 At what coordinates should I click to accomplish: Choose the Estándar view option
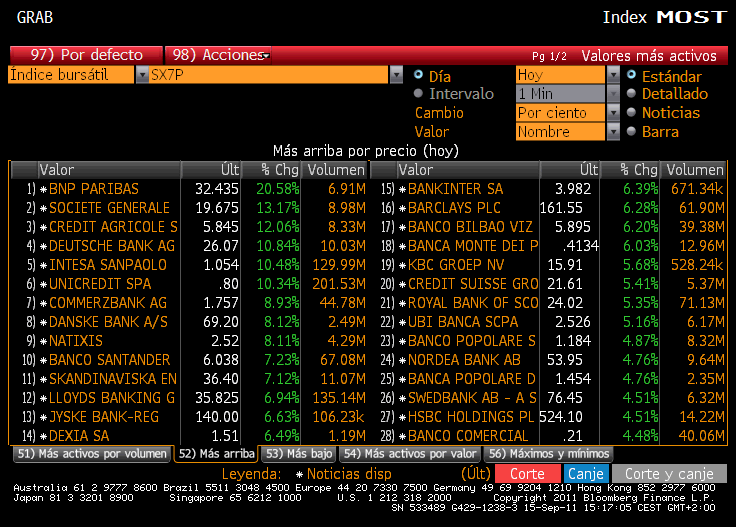[632, 75]
